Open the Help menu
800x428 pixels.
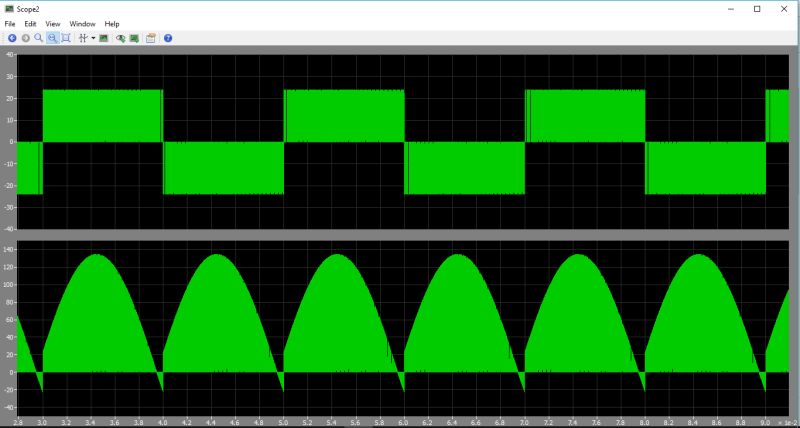pos(112,24)
